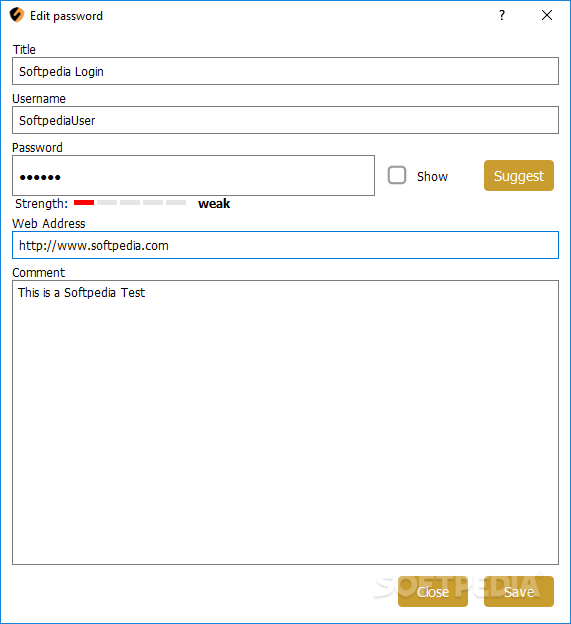
Task: Click the "Web Address" field label
Action: 49,224
